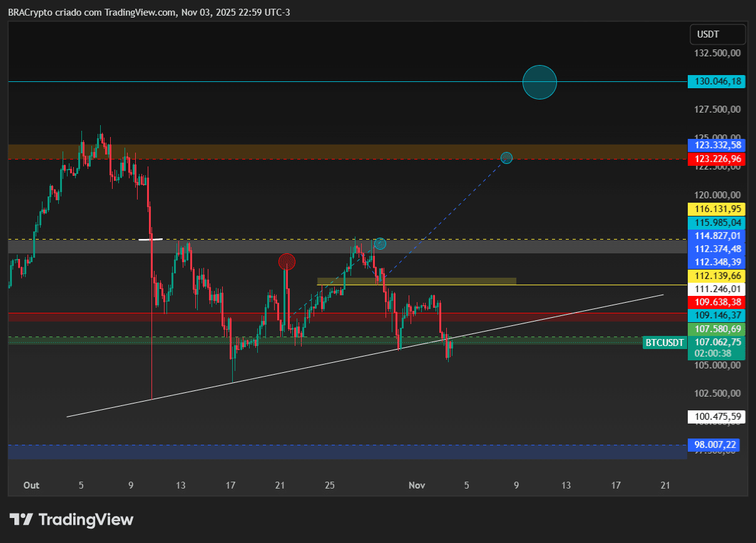Click the 130.046,18 price label
The width and height of the screenshot is (756, 543).
pos(717,81)
